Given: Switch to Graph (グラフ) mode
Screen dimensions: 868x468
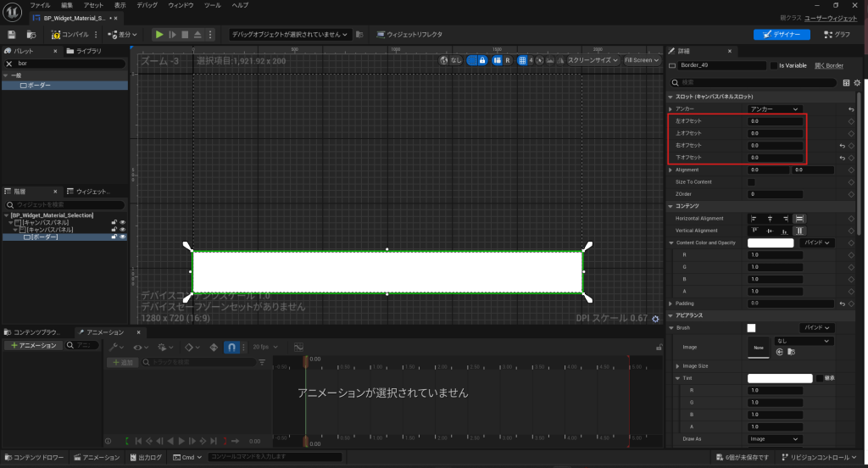Looking at the screenshot, I should click(x=836, y=35).
